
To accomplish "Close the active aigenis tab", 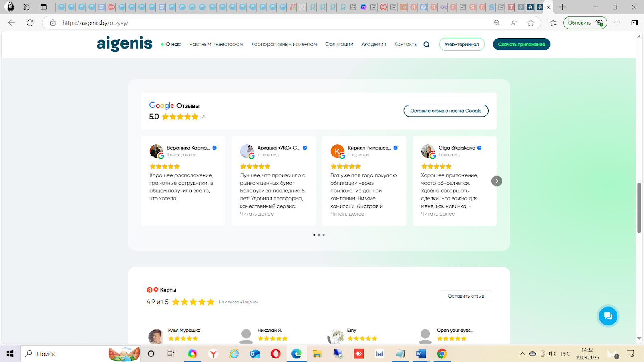I will pos(548,7).
